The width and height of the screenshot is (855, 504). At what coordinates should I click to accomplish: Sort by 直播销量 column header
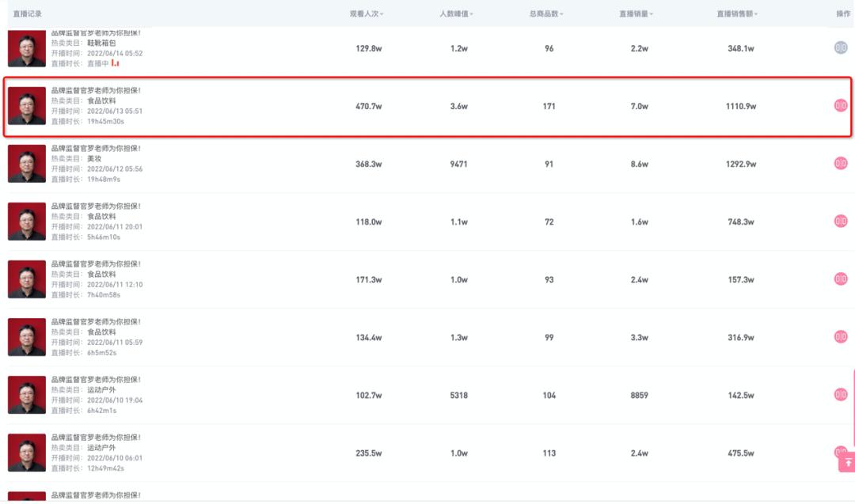636,14
